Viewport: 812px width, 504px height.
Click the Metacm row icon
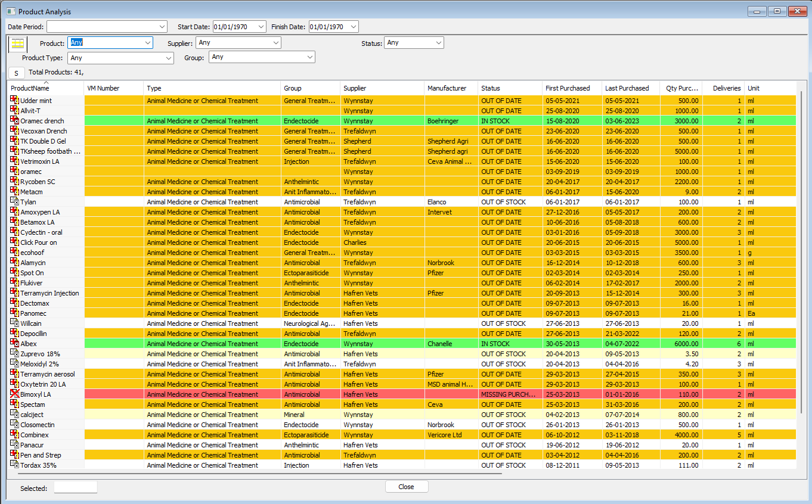tap(15, 192)
